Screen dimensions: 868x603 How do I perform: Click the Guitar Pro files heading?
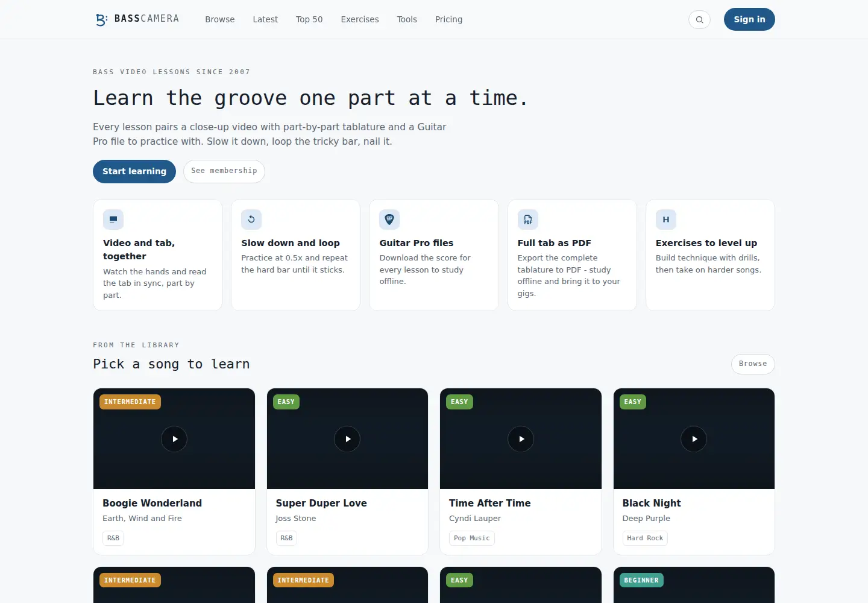pyautogui.click(x=417, y=243)
